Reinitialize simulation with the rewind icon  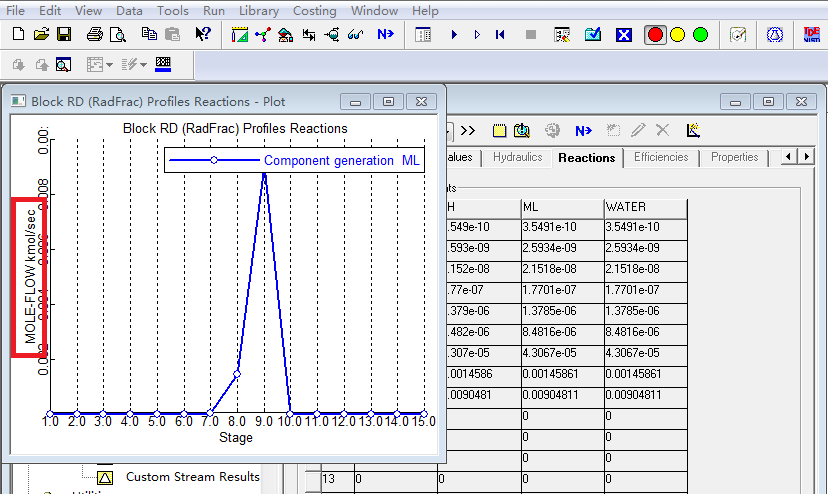500,35
